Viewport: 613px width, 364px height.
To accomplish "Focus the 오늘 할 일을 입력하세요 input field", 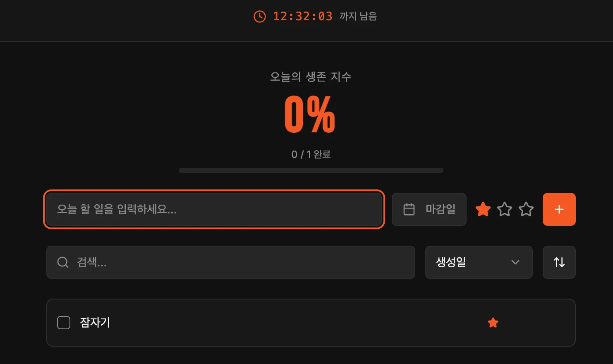I will tap(214, 209).
